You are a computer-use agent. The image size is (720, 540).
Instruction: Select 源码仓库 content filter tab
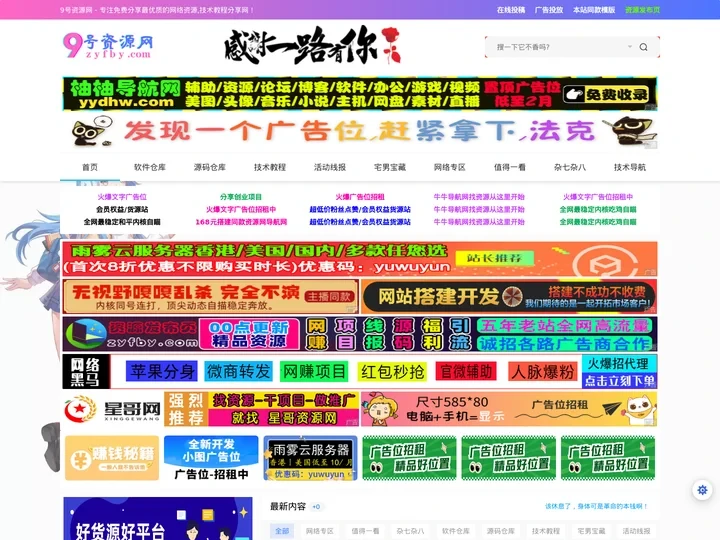click(501, 531)
